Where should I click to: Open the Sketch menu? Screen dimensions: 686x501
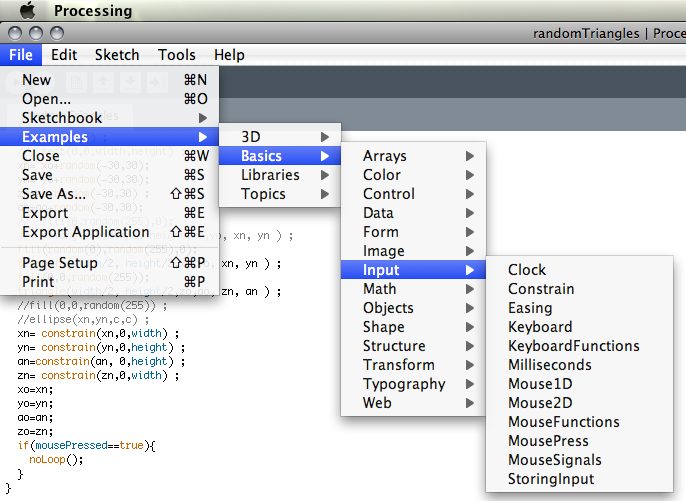pyautogui.click(x=117, y=55)
